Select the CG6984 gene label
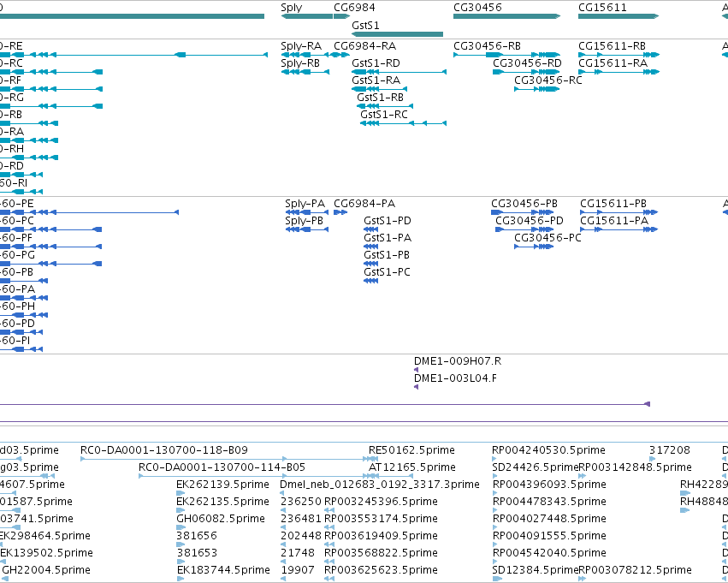The width and height of the screenshot is (728, 583). coord(354,8)
